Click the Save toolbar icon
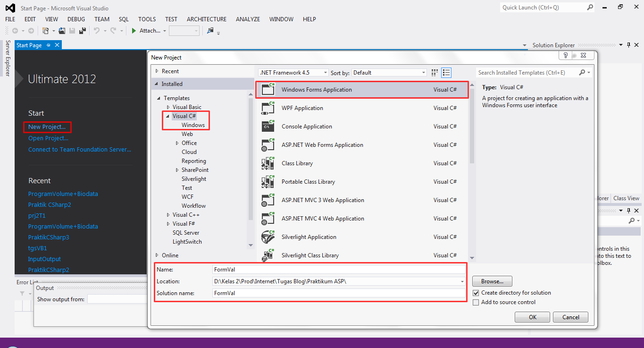 (72, 31)
